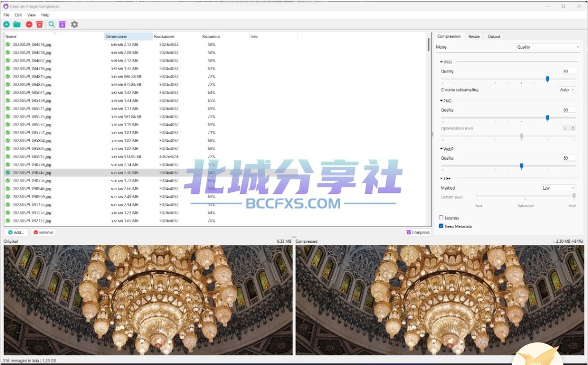Click green status icon beside 20230529_084516.jpg

tap(8, 44)
